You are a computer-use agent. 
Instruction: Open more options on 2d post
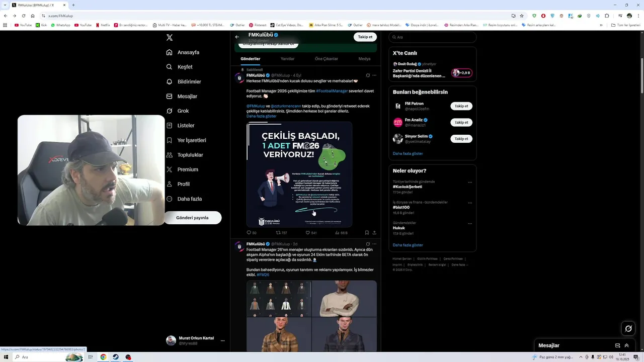374,244
